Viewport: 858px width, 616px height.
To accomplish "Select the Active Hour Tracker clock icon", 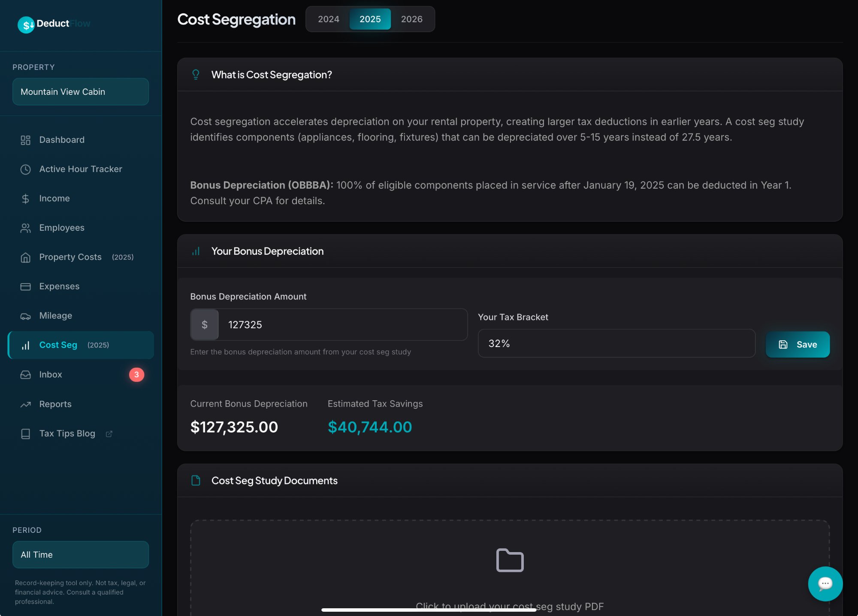I will point(25,169).
